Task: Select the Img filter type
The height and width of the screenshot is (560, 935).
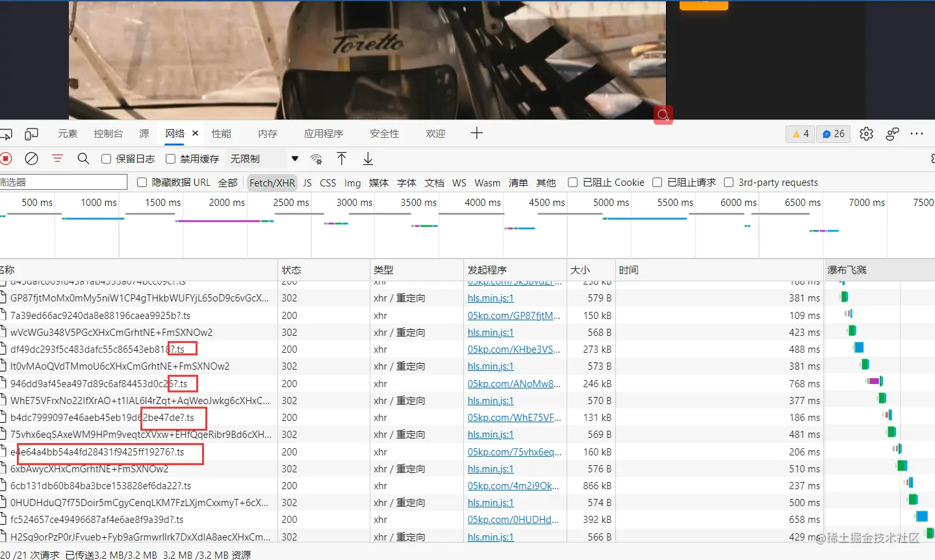Action: click(352, 183)
